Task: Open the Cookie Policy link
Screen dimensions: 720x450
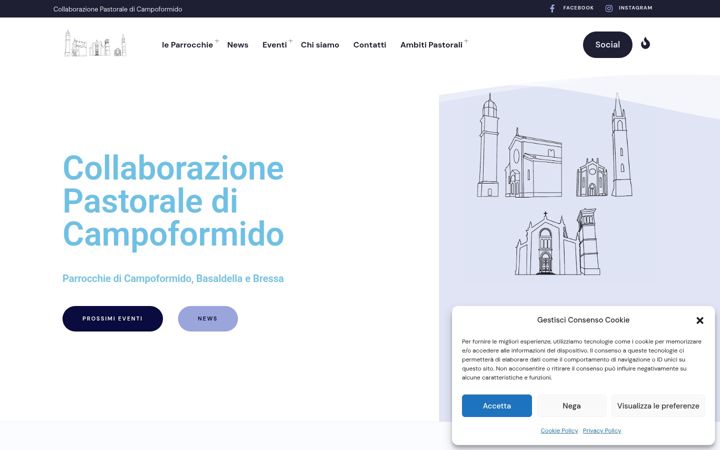Action: (x=559, y=431)
